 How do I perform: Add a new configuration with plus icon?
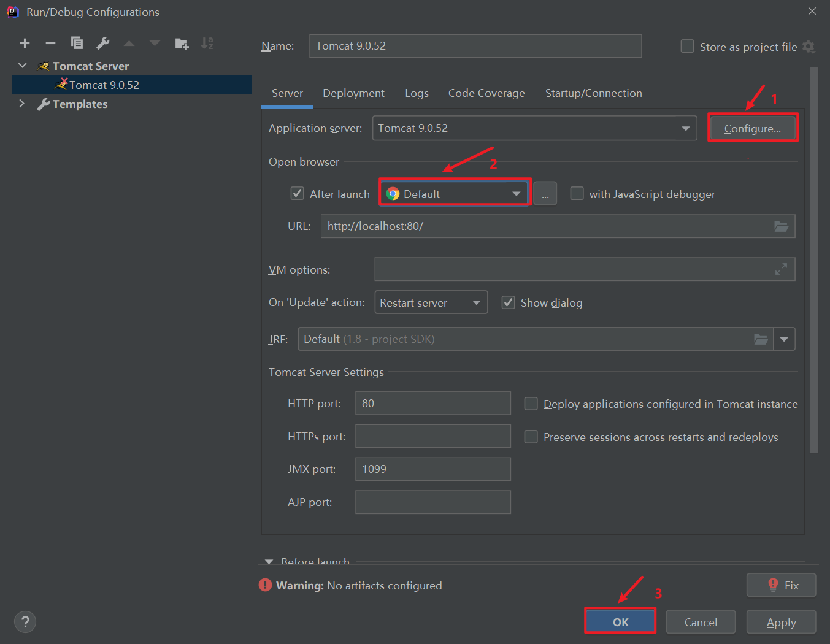[x=25, y=44]
